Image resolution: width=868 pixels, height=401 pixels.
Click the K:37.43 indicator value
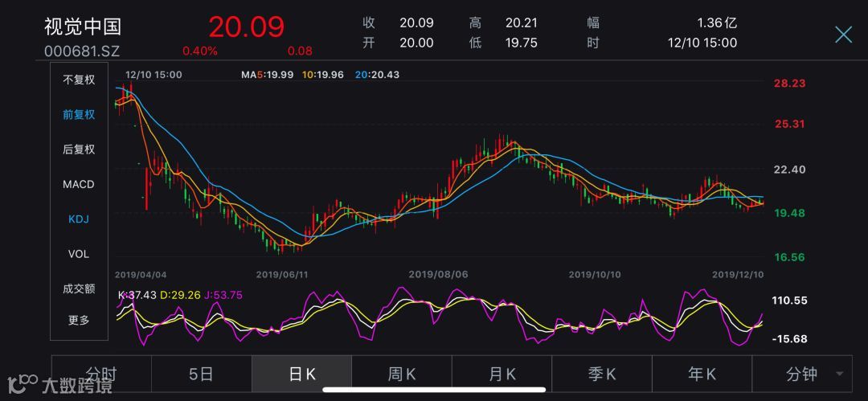coord(137,295)
